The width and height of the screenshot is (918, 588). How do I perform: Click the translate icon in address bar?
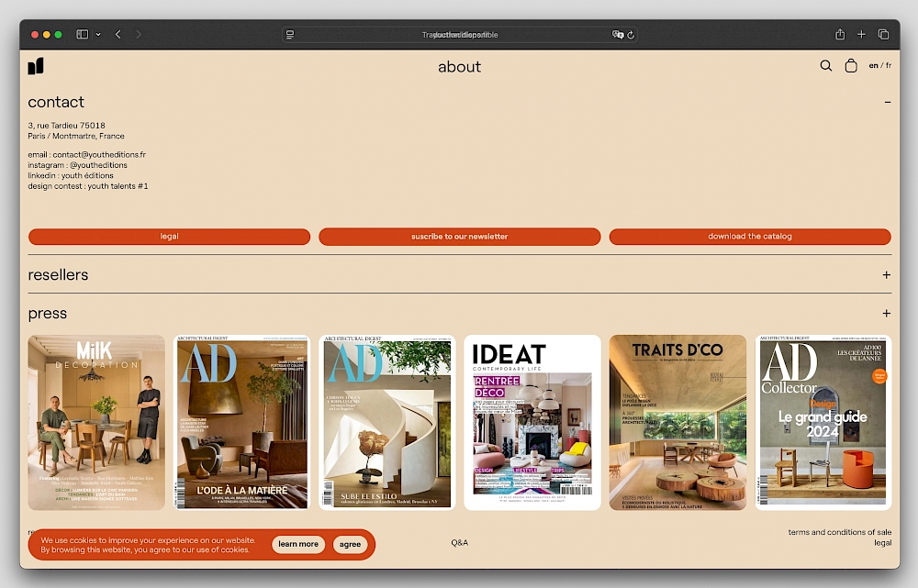coord(618,35)
